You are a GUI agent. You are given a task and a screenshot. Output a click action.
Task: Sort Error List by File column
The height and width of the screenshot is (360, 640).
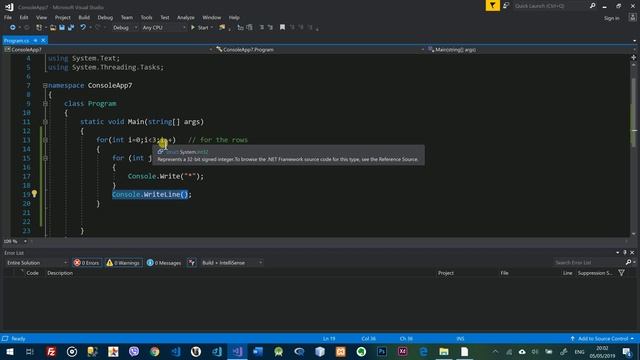pos(504,273)
